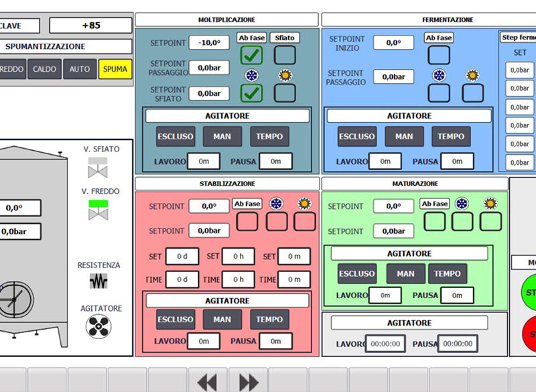Image resolution: width=536 pixels, height=392 pixels.
Task: Check Ab Fase box in Maturazione
Action: (434, 221)
